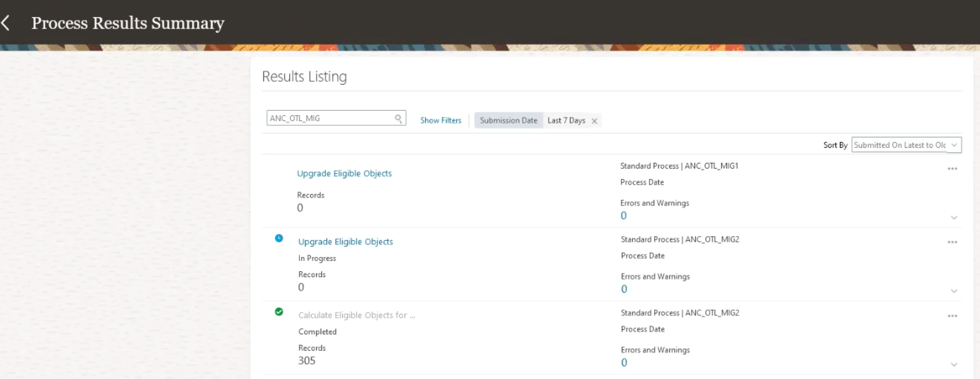Click the search magnifier icon
Viewport: 980px width, 379px height.
pyautogui.click(x=398, y=118)
